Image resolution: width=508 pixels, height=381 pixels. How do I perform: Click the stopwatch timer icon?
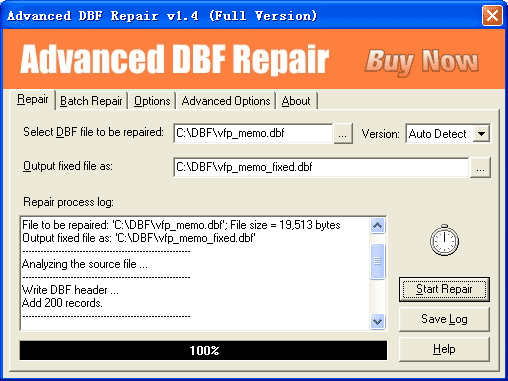click(x=444, y=240)
